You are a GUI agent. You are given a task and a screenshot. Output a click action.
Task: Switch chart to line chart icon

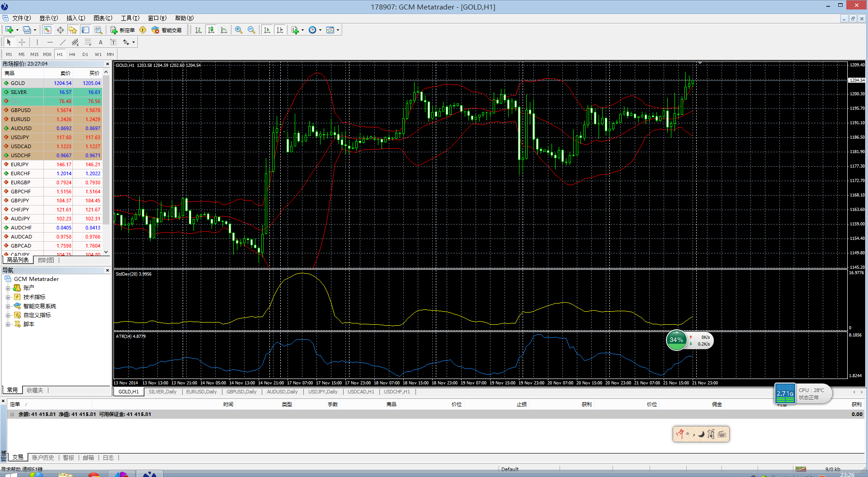coord(224,30)
